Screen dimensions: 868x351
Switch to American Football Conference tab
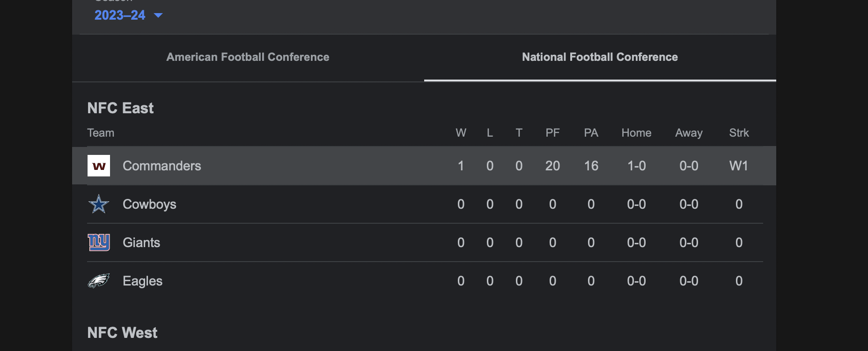(248, 57)
